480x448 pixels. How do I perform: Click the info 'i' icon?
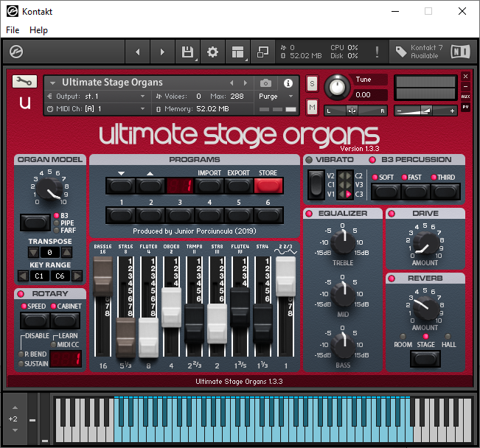coord(288,83)
